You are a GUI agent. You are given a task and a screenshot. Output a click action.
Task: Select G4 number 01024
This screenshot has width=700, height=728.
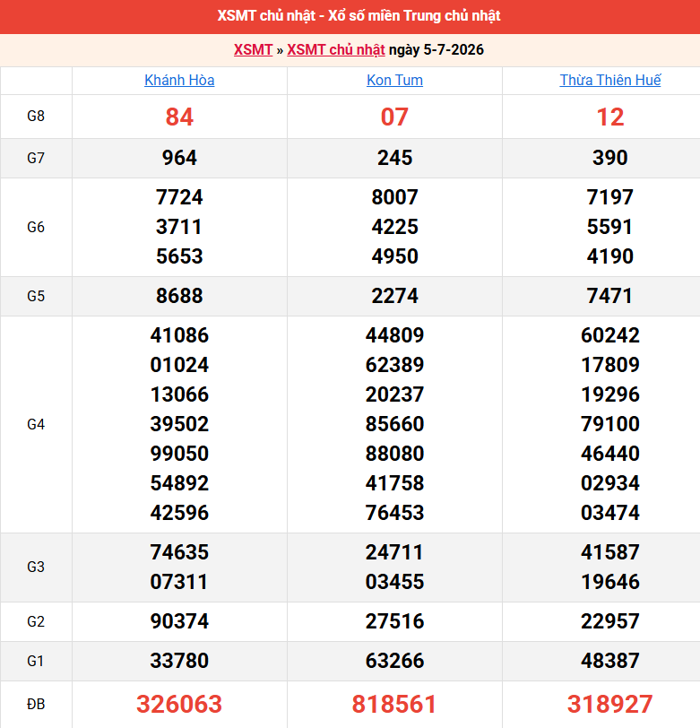tap(179, 365)
